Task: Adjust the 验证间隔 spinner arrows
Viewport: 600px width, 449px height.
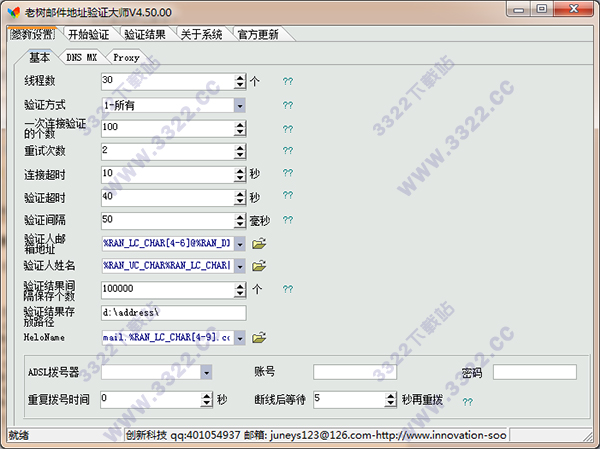Action: coord(240,221)
